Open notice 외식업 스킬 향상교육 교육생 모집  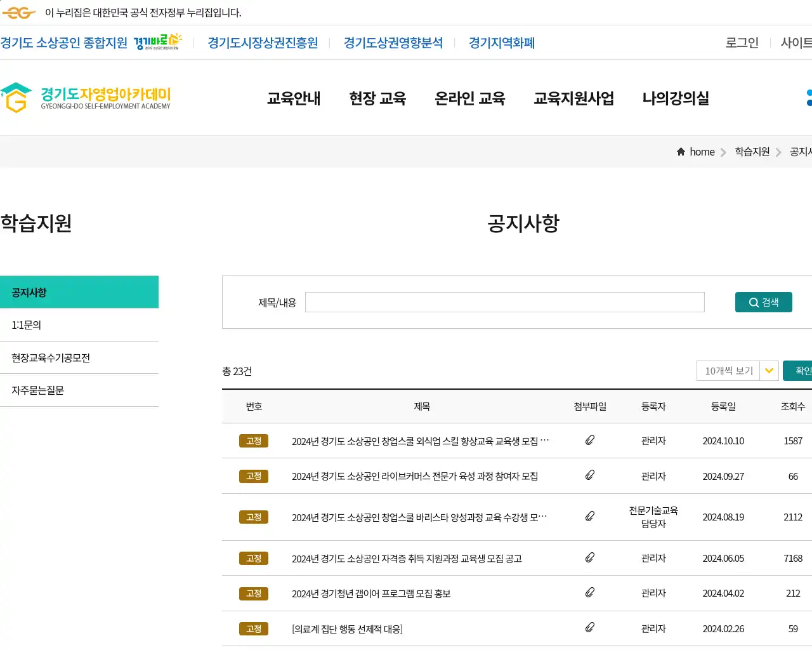(x=421, y=441)
